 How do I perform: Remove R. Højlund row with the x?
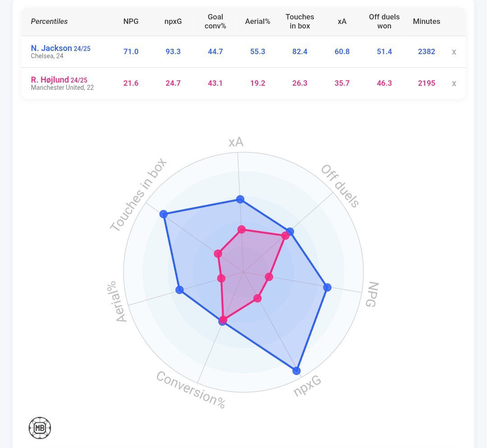coord(454,83)
